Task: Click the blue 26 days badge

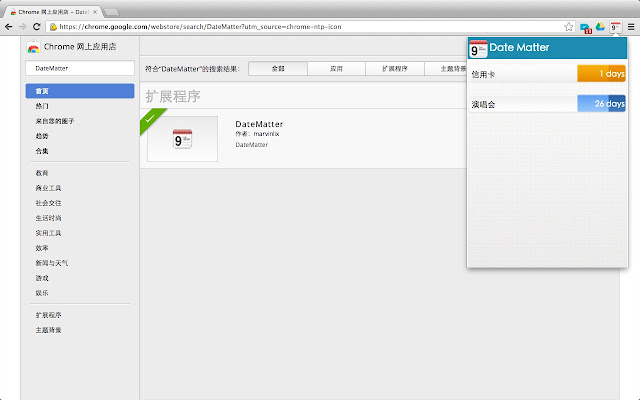Action: click(x=601, y=103)
